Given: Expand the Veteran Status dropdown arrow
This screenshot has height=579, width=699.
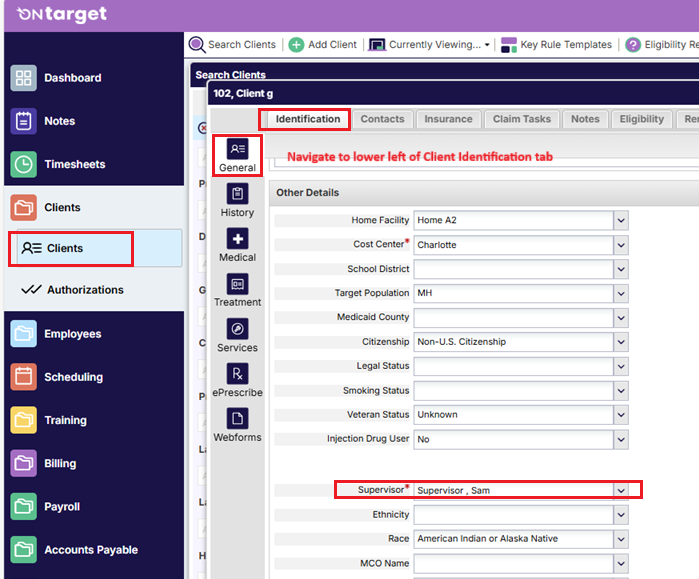Looking at the screenshot, I should [621, 415].
